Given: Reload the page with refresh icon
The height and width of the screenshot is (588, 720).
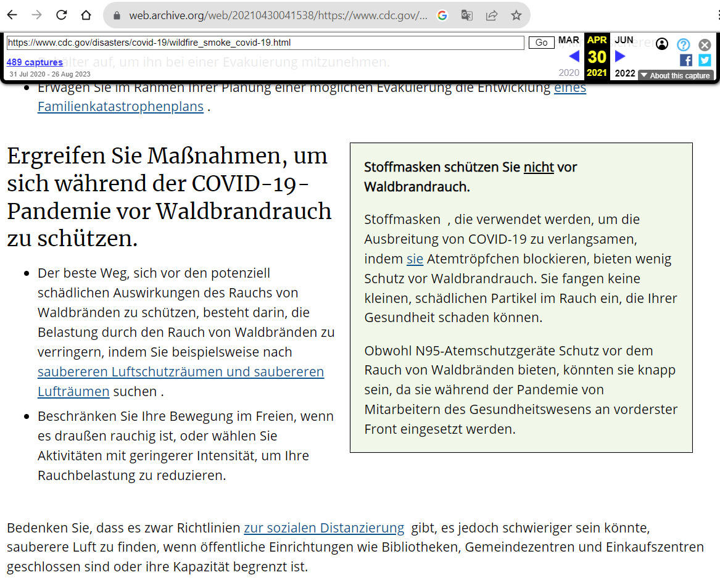Looking at the screenshot, I should 62,15.
